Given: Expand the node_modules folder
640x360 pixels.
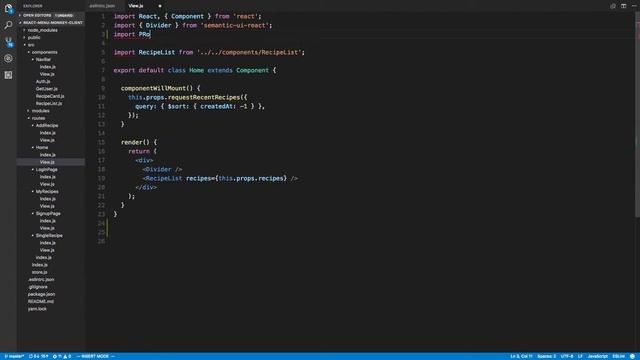Looking at the screenshot, I should point(42,30).
